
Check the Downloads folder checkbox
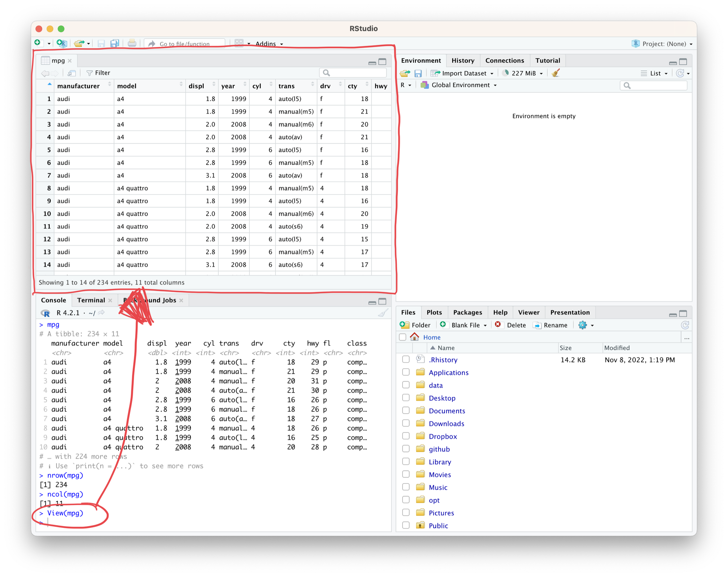click(x=405, y=423)
